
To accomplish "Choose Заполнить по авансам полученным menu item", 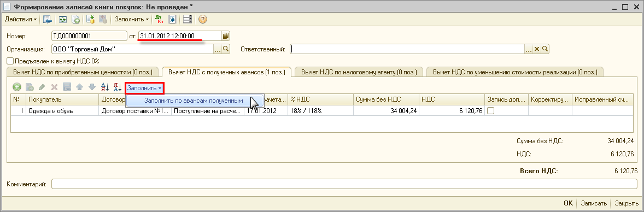I will click(194, 101).
